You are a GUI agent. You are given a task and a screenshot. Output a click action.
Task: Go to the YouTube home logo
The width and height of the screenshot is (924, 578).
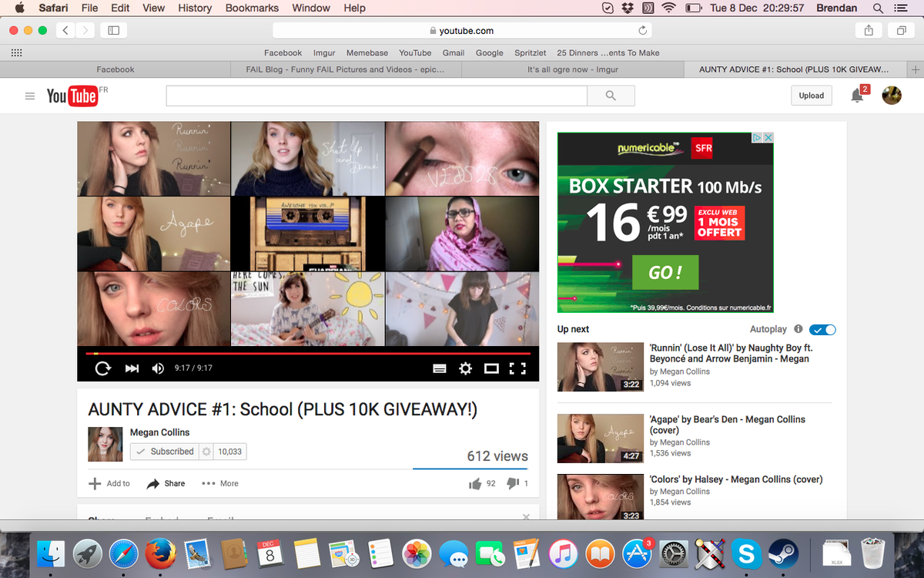[x=72, y=96]
